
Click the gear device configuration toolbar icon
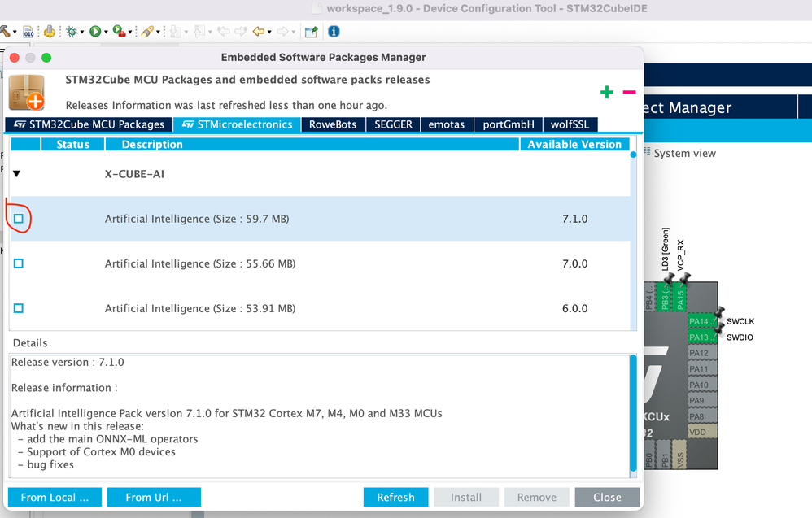pyautogui.click(x=50, y=32)
